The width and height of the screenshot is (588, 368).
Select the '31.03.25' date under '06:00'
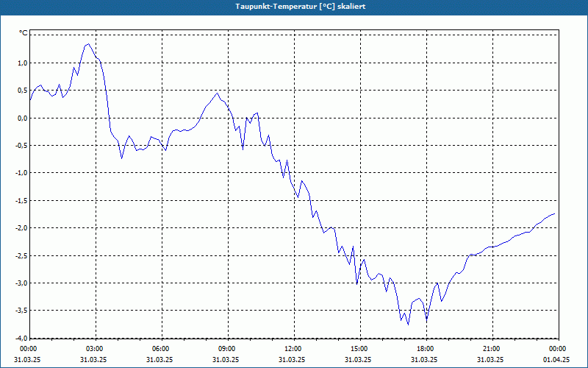(159, 359)
